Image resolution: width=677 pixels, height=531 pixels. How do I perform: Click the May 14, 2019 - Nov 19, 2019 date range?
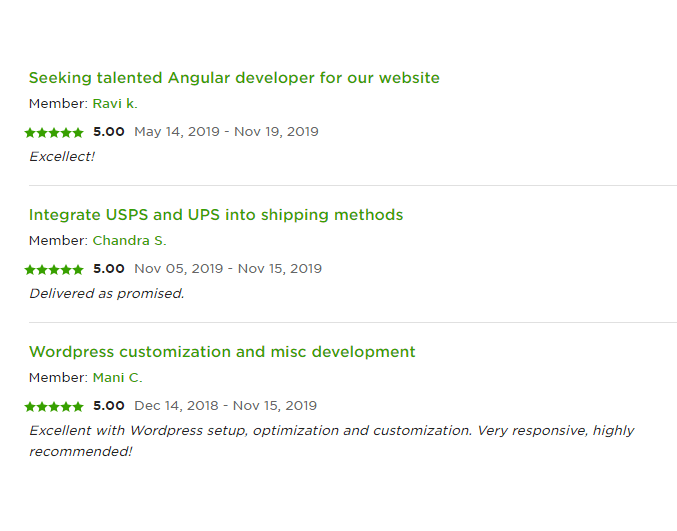coord(226,132)
